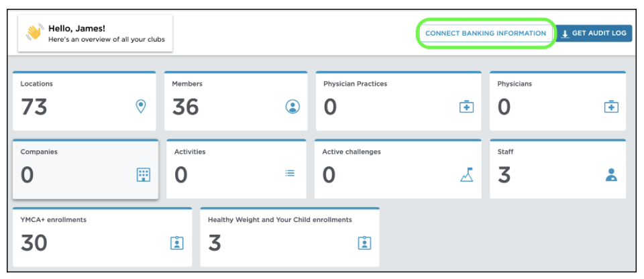Click the staff person icon
This screenshot has height=279, width=644.
pos(611,175)
